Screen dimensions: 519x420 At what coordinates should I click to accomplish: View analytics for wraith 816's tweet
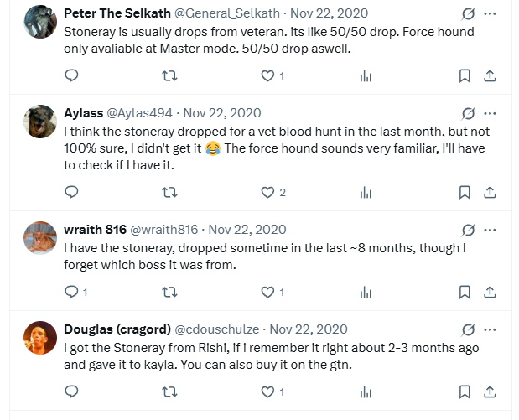point(366,292)
